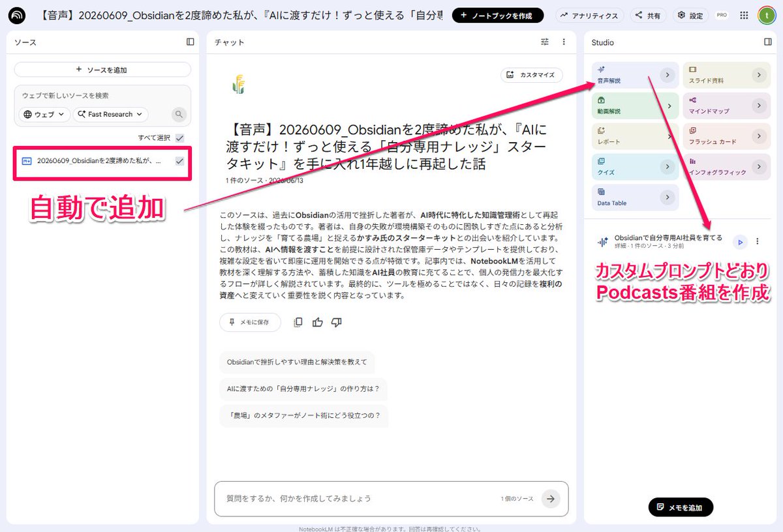783x532 pixels.
Task: Open インフォグラフィック customize arrow
Action: (758, 167)
